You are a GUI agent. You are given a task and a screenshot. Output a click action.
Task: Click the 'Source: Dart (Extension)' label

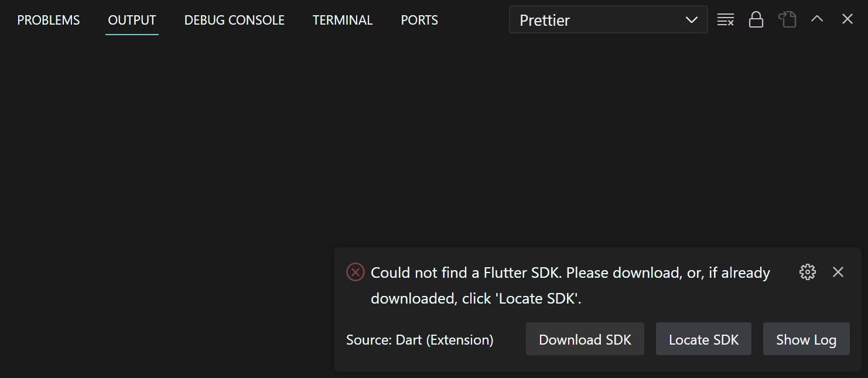point(420,340)
